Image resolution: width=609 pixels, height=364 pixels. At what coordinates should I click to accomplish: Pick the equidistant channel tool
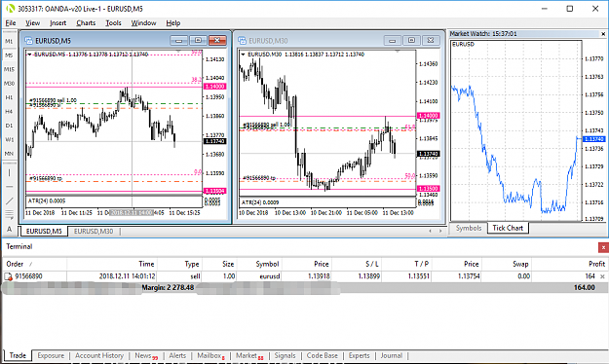point(9,214)
